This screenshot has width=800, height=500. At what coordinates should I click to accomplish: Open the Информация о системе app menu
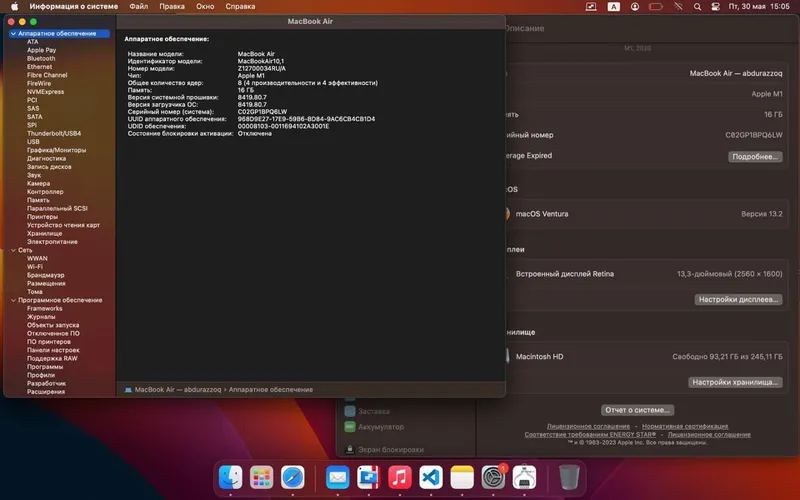(73, 7)
